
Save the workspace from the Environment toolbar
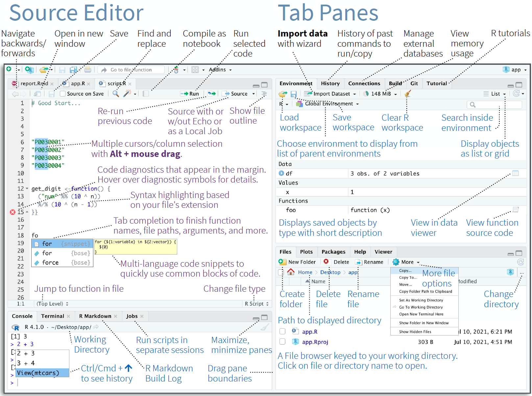[294, 94]
